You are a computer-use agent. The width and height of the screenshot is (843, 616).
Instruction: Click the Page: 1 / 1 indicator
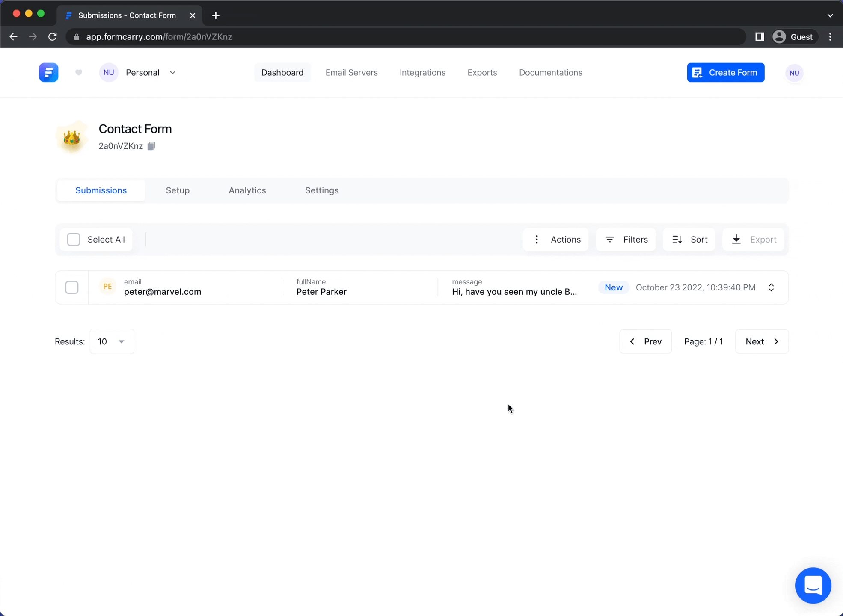pos(703,341)
